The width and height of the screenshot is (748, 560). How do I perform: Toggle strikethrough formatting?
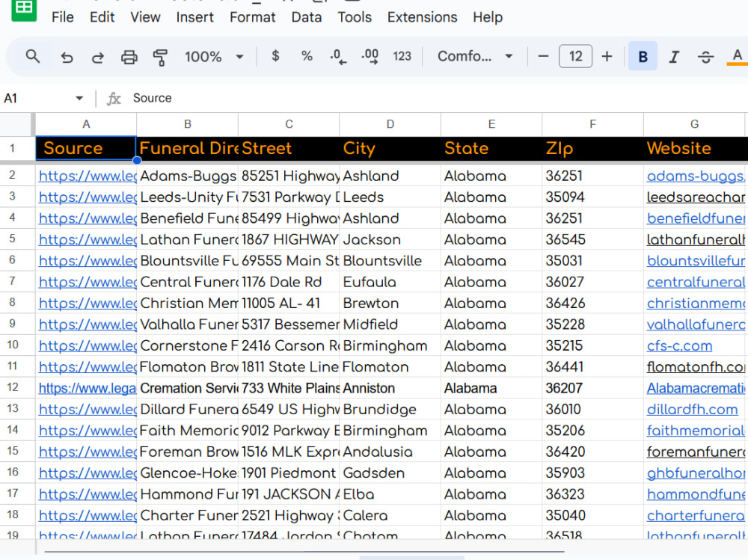pos(705,57)
